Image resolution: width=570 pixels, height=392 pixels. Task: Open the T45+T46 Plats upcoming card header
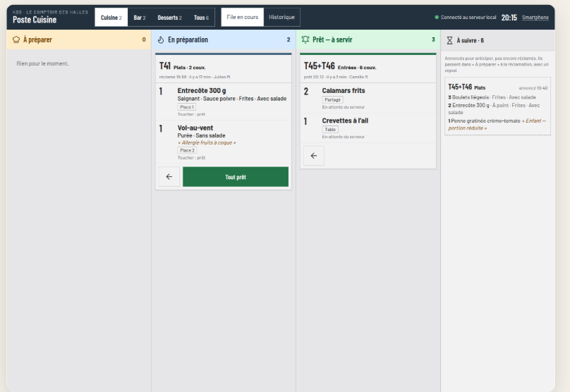pos(497,87)
